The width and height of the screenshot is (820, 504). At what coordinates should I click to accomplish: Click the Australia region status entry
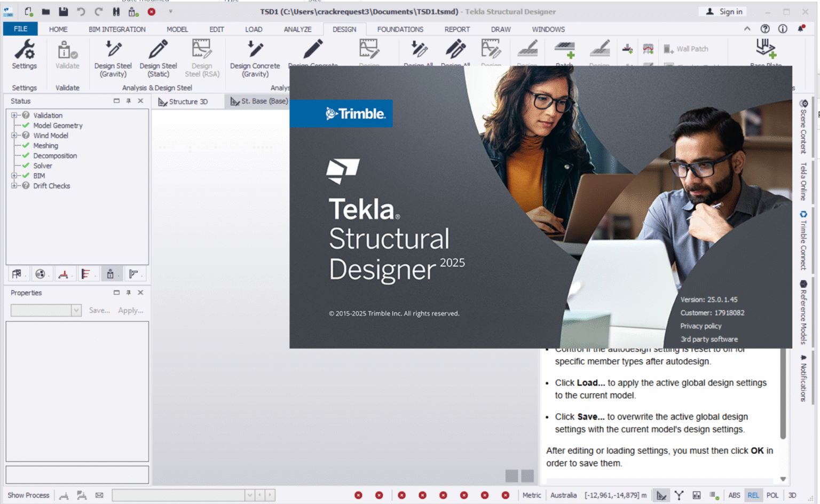(563, 495)
